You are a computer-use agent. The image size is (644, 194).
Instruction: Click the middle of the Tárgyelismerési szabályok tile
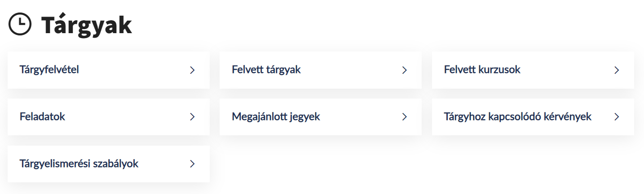click(109, 164)
